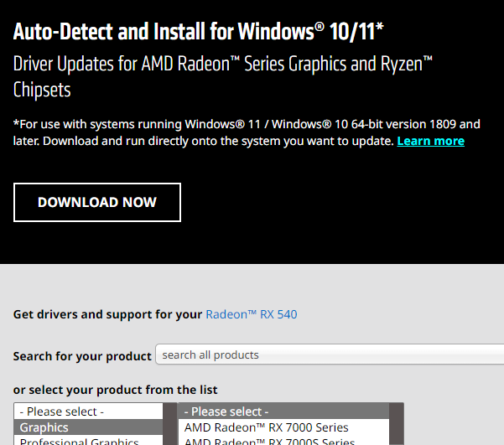Focus the search all products field

tap(327, 354)
